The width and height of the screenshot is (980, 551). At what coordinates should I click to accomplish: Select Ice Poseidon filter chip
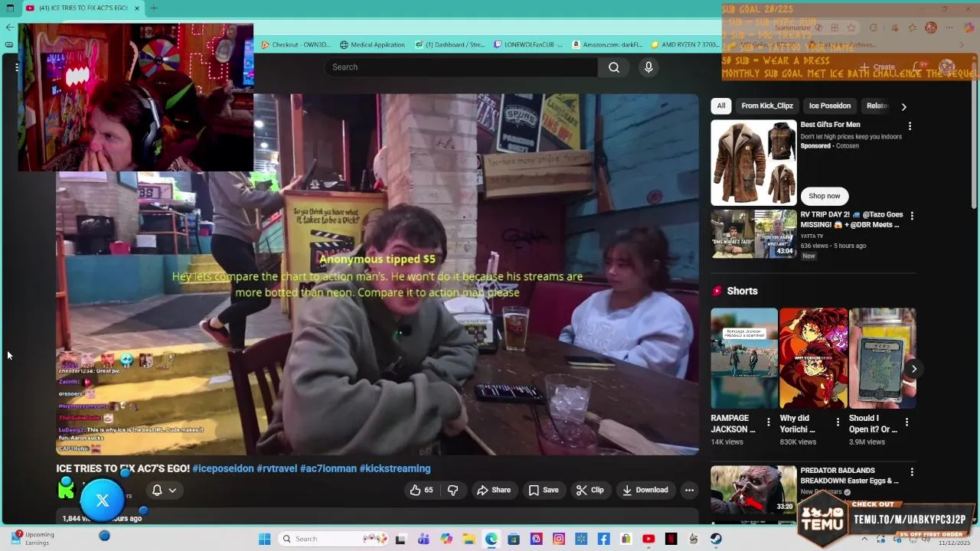pos(829,106)
